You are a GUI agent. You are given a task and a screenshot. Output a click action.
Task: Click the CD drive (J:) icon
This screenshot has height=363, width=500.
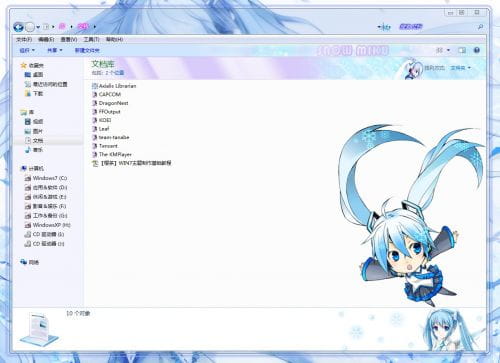coord(28,244)
